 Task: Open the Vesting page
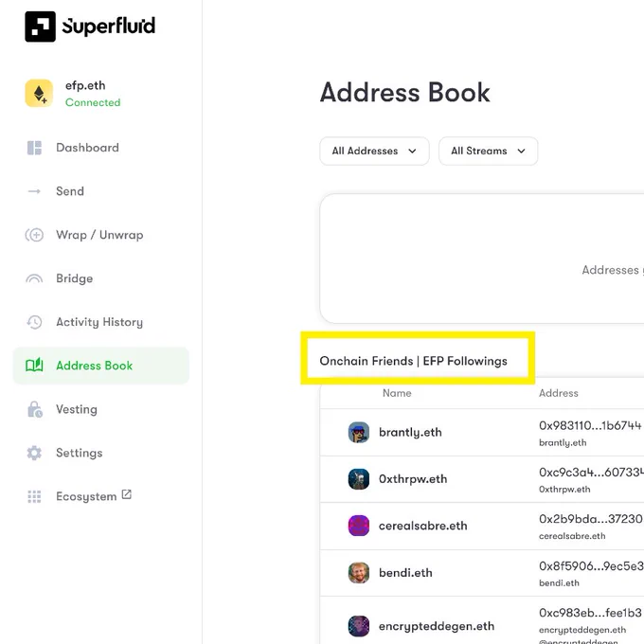[77, 409]
